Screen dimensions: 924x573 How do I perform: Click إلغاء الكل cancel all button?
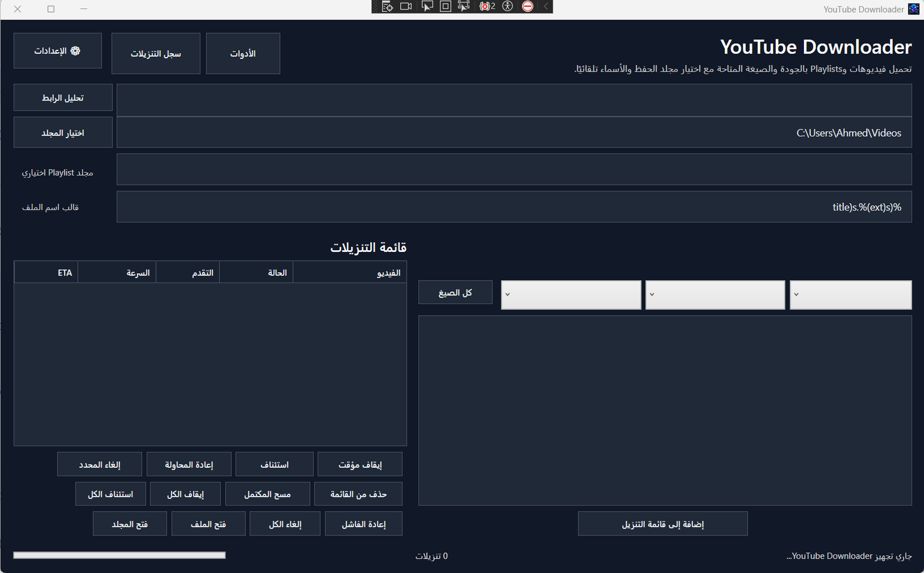pyautogui.click(x=285, y=524)
